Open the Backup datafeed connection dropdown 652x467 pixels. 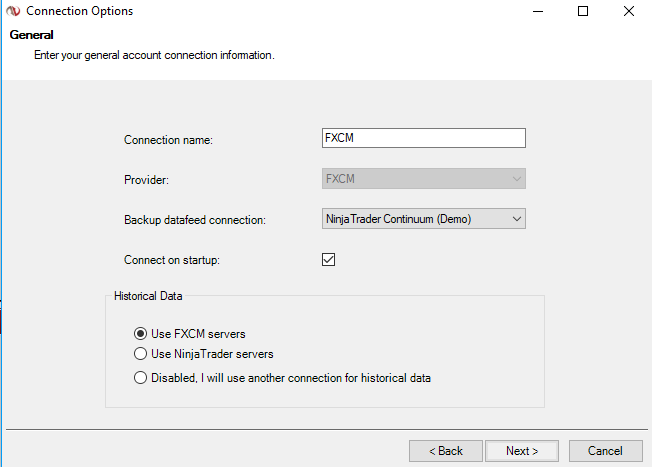point(423,219)
